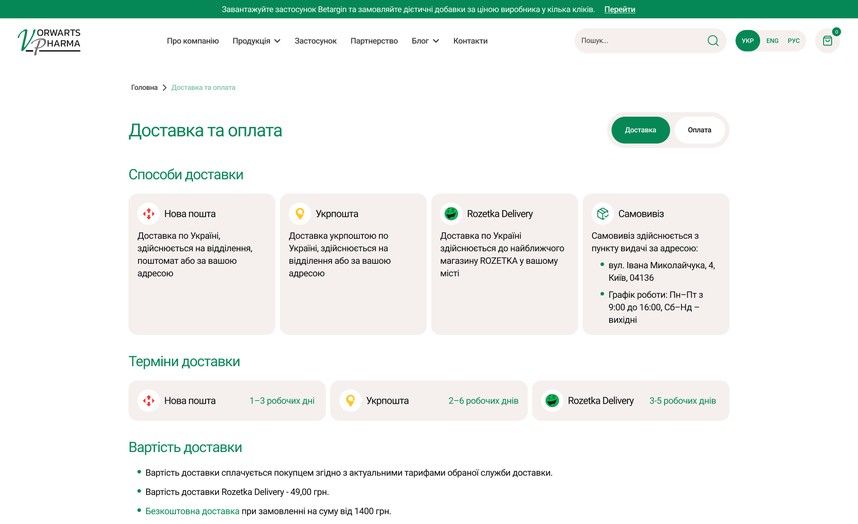The height and width of the screenshot is (524, 858).
Task: Click Ukrposhta icon in delivery terms row
Action: point(350,400)
